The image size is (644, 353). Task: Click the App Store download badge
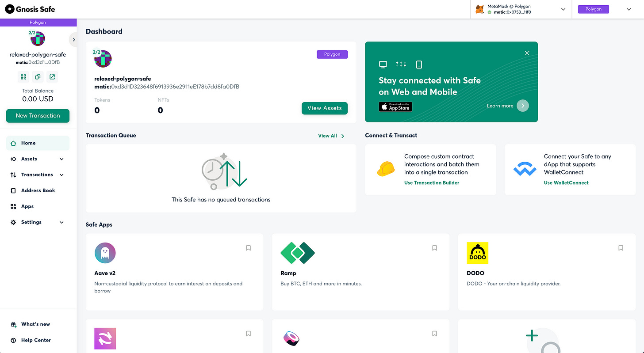click(395, 106)
